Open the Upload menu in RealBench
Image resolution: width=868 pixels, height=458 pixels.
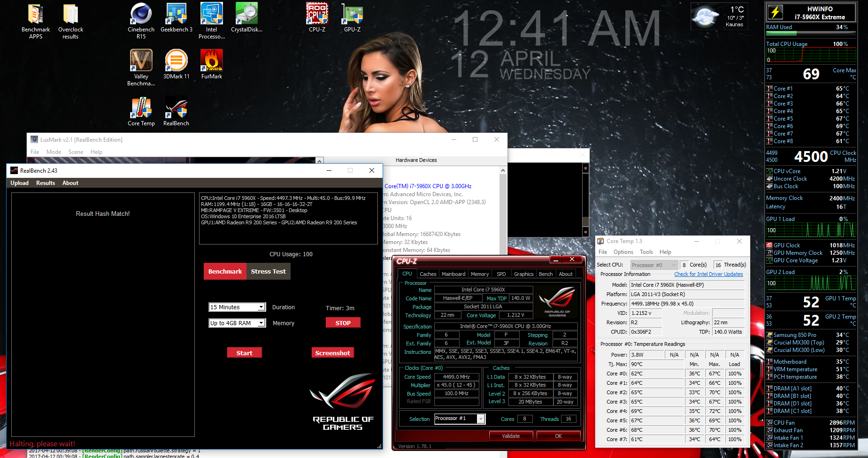[20, 183]
